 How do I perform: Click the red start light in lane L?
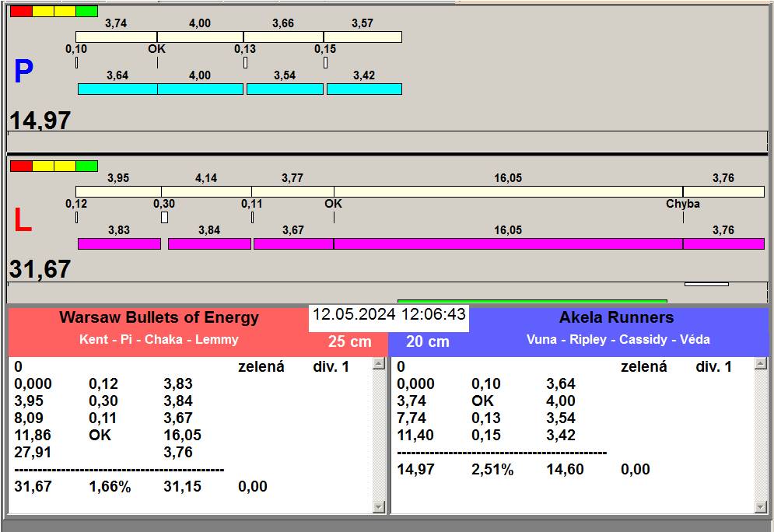tap(21, 166)
